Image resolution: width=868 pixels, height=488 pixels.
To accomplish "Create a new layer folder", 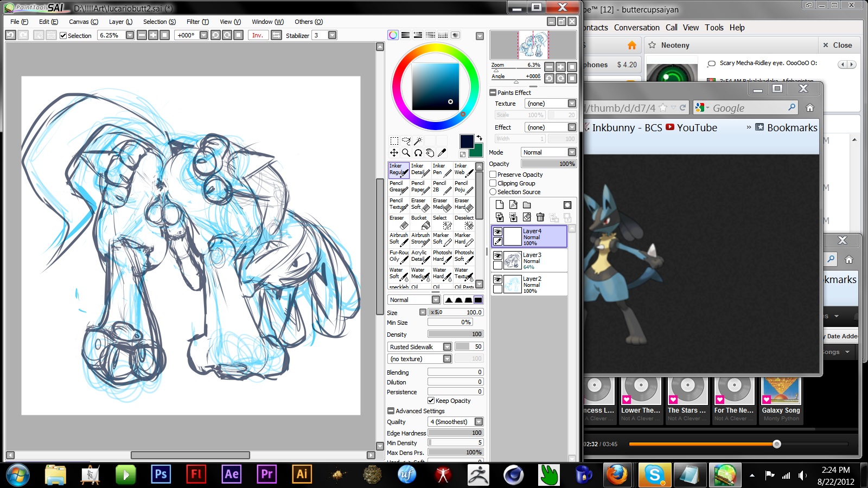I will pyautogui.click(x=527, y=205).
